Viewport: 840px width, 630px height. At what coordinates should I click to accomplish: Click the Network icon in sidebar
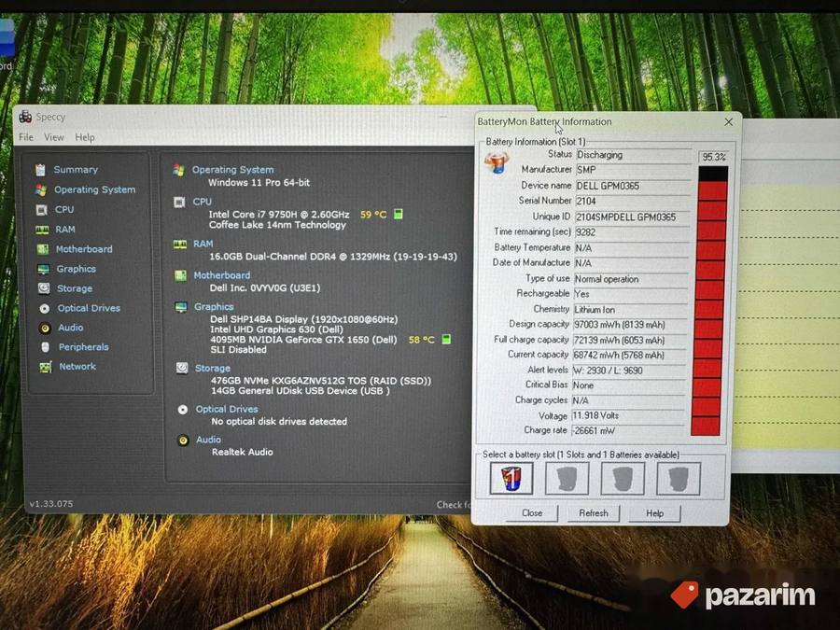(46, 367)
